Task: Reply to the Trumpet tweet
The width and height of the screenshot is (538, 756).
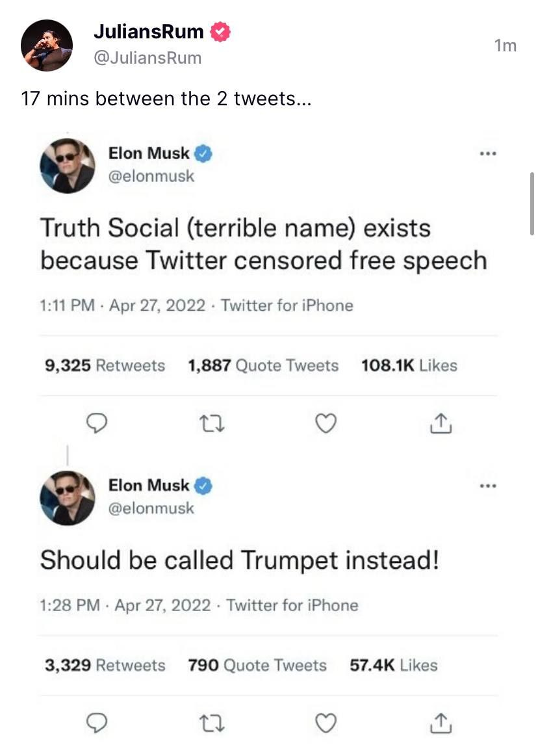Action: point(97,723)
